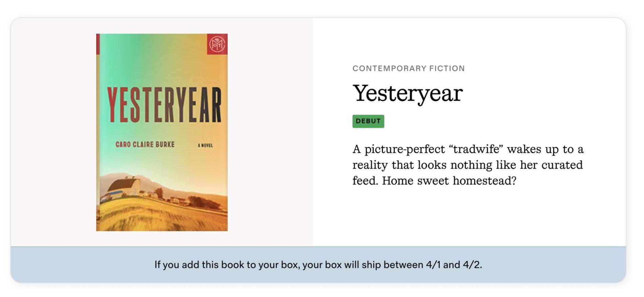Click "Home sweet homestead?" in the description
This screenshot has height=297, width=644.
coord(449,181)
